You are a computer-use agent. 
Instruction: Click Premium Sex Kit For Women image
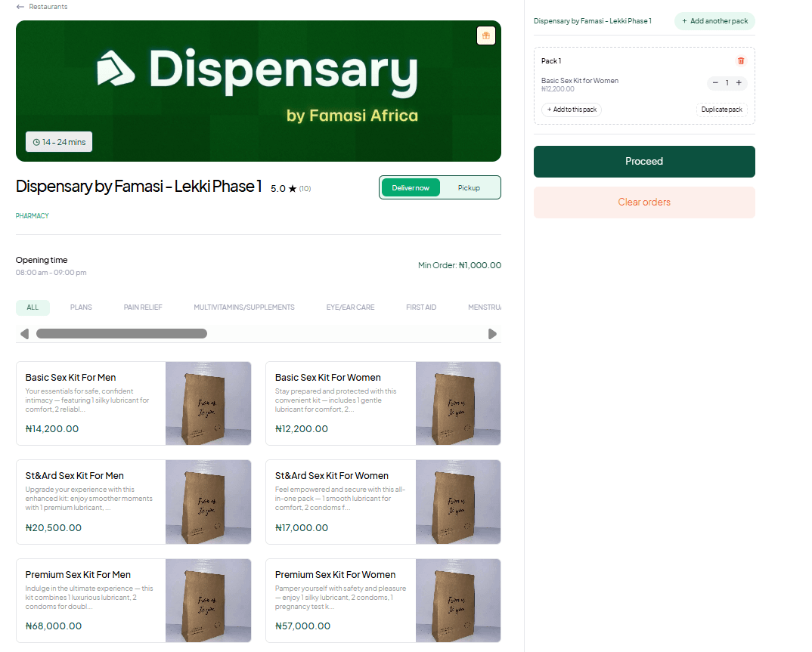click(x=457, y=601)
